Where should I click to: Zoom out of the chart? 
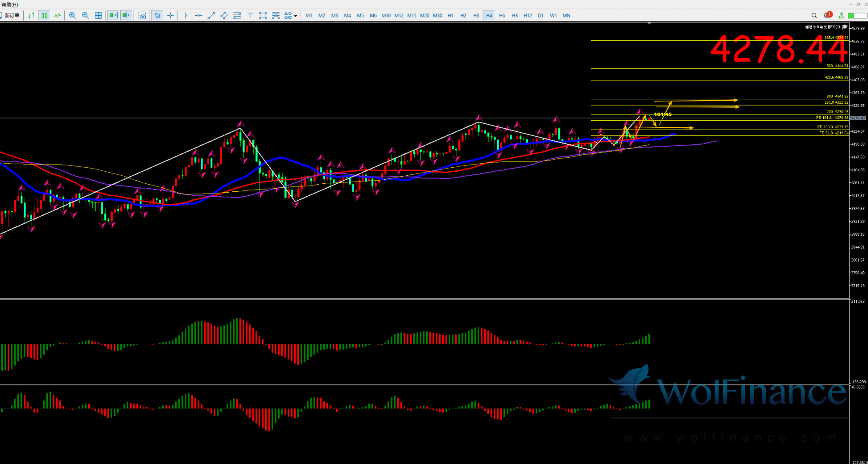(x=85, y=16)
